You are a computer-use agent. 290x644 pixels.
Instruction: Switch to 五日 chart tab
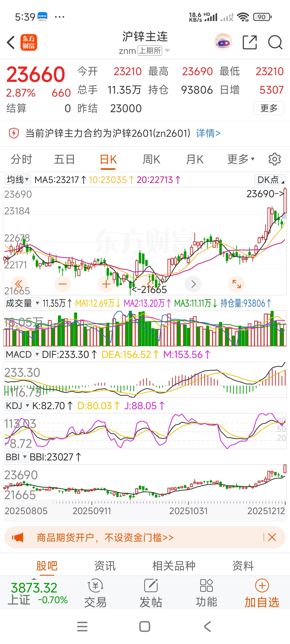click(64, 159)
